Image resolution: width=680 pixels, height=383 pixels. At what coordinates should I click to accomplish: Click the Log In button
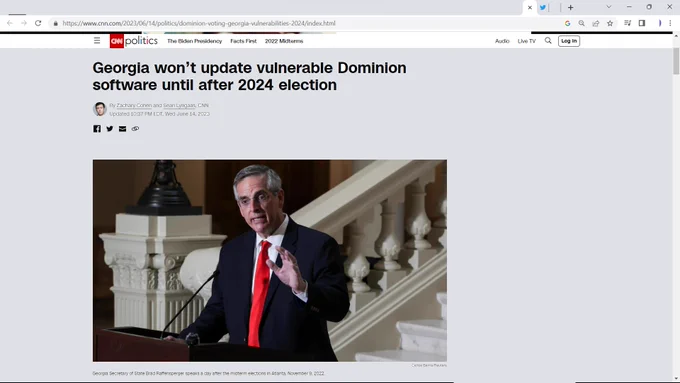569,41
